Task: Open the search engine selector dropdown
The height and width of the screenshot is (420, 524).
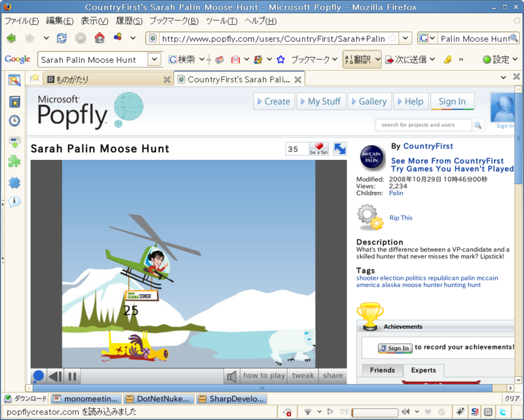Action: click(x=428, y=38)
